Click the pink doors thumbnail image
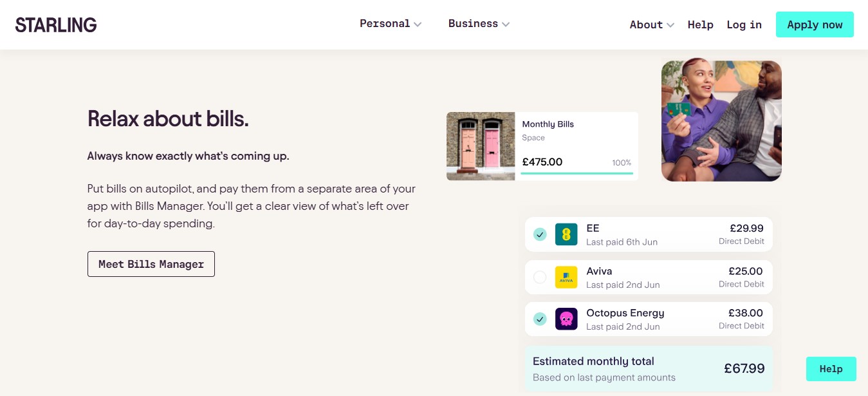 (481, 146)
